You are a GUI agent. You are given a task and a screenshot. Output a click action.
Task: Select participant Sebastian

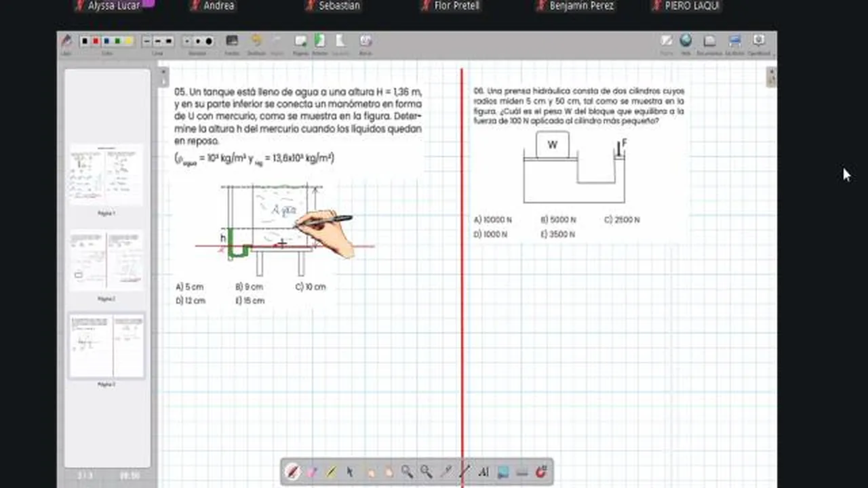(333, 5)
